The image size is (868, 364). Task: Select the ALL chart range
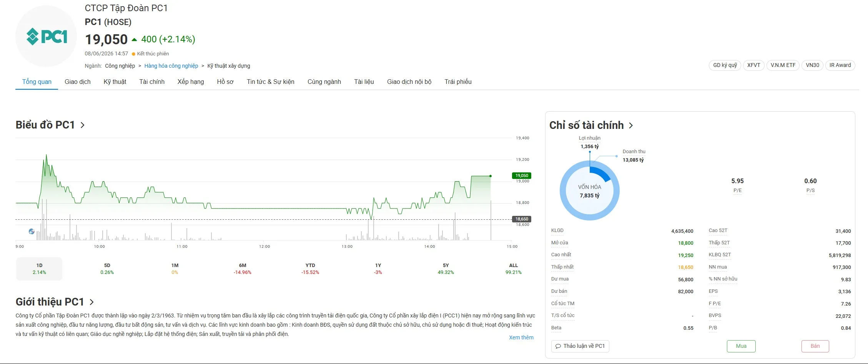(x=514, y=269)
